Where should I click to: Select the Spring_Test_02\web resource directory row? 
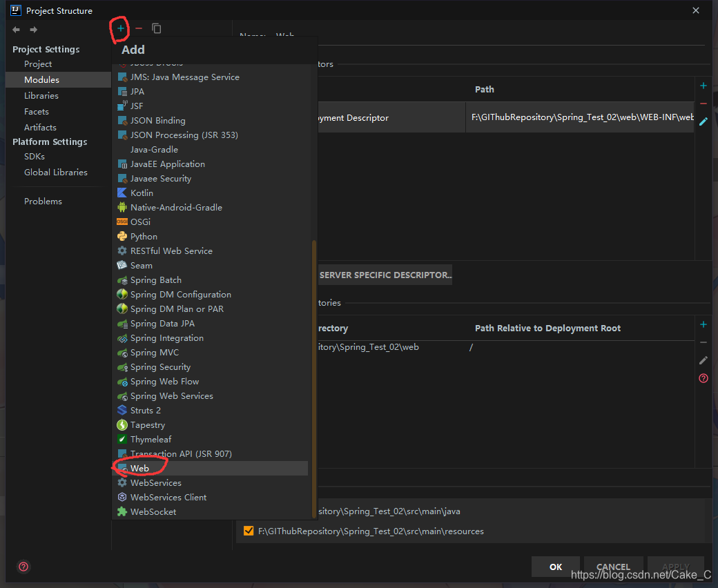click(x=506, y=347)
